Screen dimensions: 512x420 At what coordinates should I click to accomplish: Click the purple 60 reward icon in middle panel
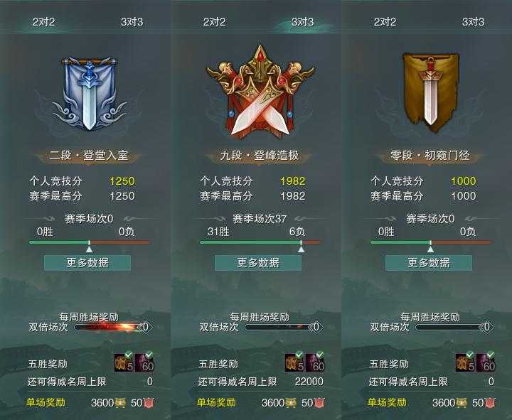(316, 362)
